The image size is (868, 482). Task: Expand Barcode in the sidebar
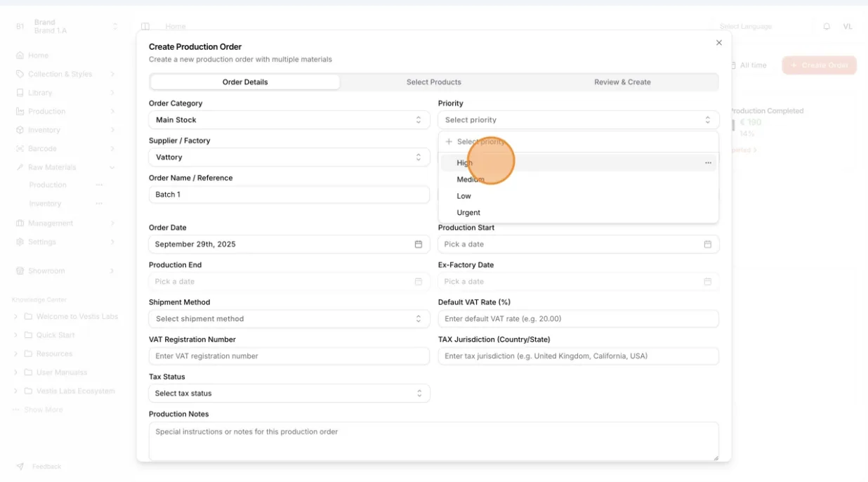[x=66, y=149]
